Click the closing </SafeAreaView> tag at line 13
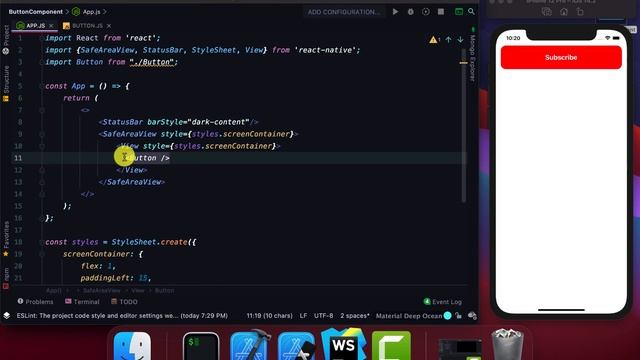Viewport: 640px width, 360px height. [x=131, y=182]
